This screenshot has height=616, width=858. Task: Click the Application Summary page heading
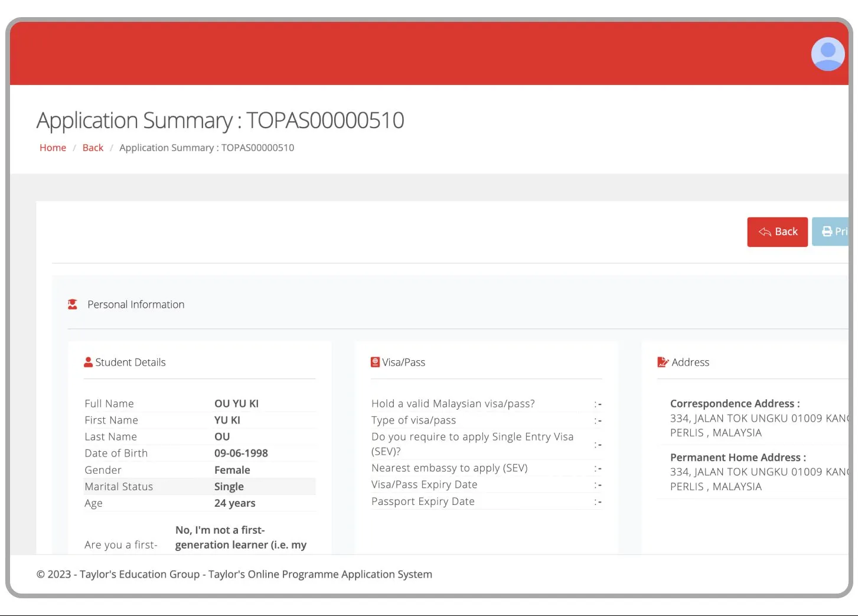[x=220, y=120]
